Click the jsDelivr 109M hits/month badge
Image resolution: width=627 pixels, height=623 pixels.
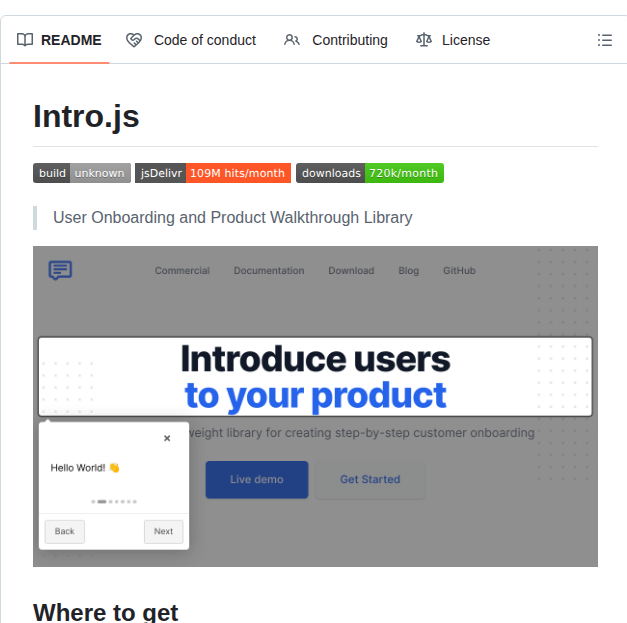click(x=213, y=173)
